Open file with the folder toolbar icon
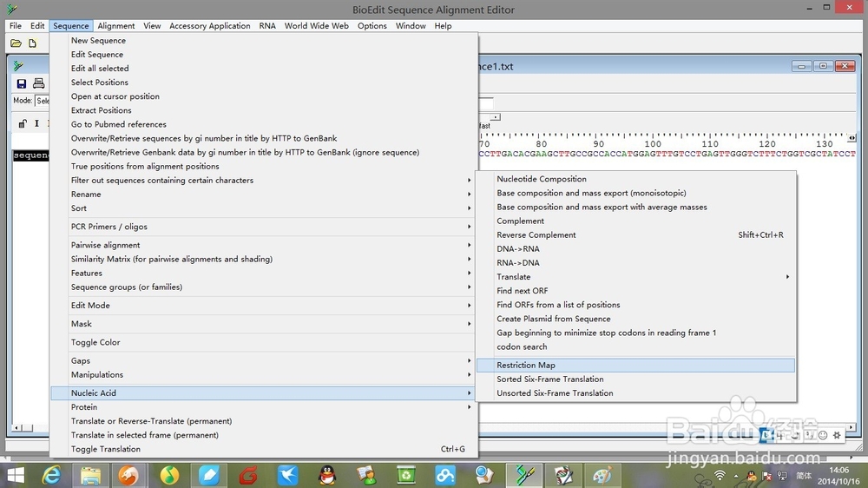This screenshot has width=868, height=488. (x=16, y=43)
